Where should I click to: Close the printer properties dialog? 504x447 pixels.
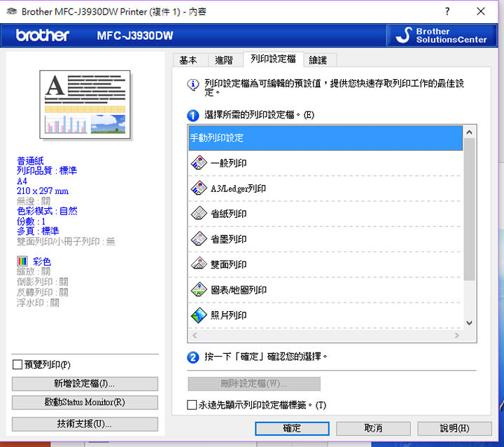(x=481, y=11)
